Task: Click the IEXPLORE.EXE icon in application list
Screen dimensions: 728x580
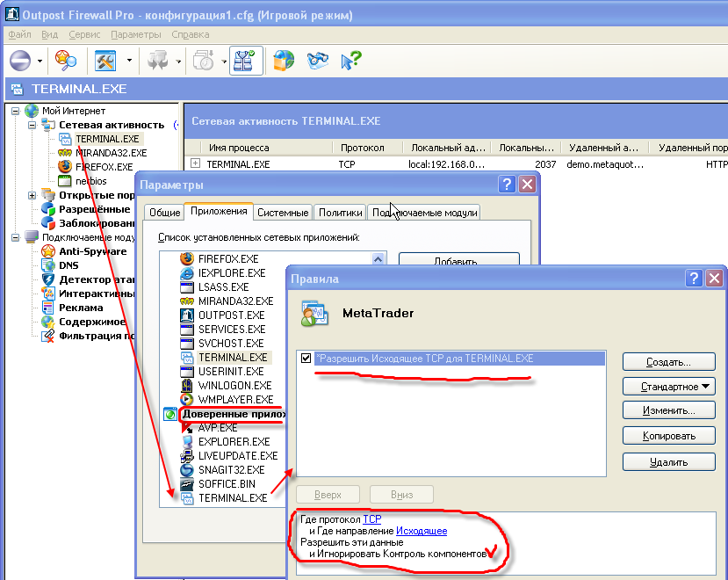Action: pyautogui.click(x=187, y=272)
